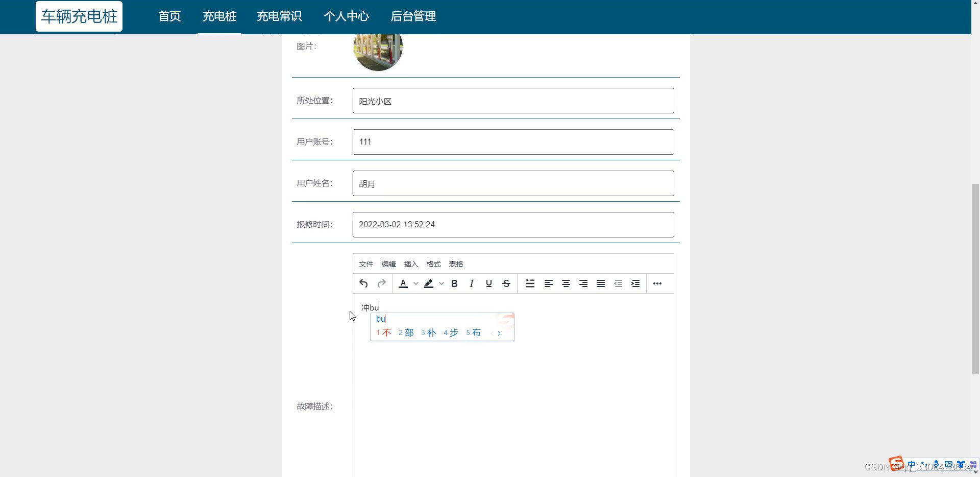
Task: Open skin shirt icon in IME bar
Action: click(x=961, y=465)
